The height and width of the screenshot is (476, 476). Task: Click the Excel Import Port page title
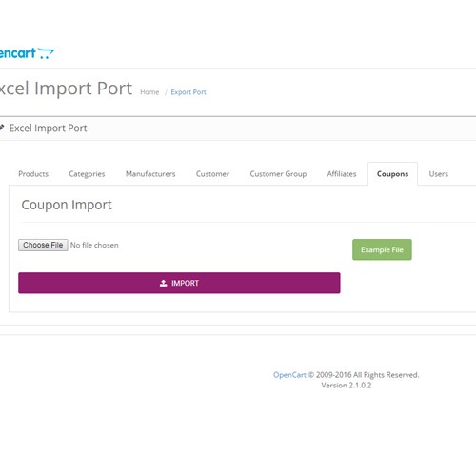click(66, 89)
